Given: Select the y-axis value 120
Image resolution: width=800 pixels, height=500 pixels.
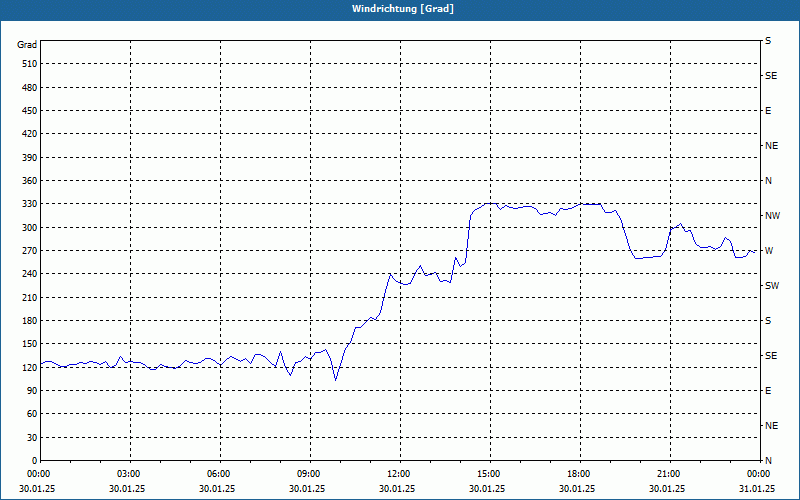Looking at the screenshot, I should [30, 367].
